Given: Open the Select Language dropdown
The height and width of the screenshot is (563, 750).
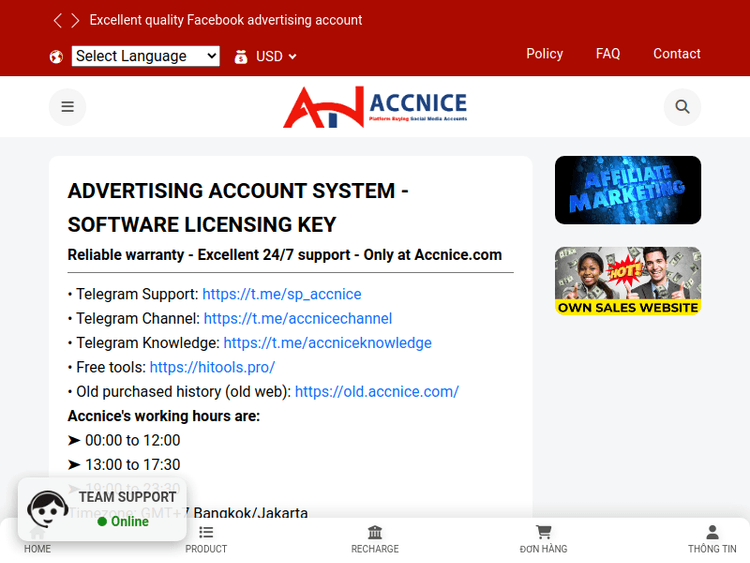Looking at the screenshot, I should point(146,56).
